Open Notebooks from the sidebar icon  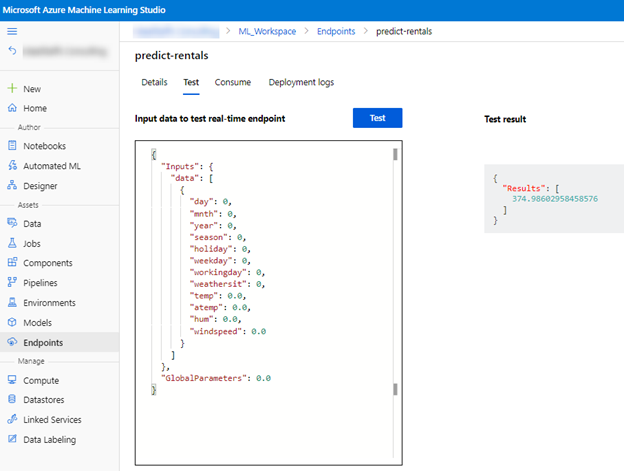(12, 146)
